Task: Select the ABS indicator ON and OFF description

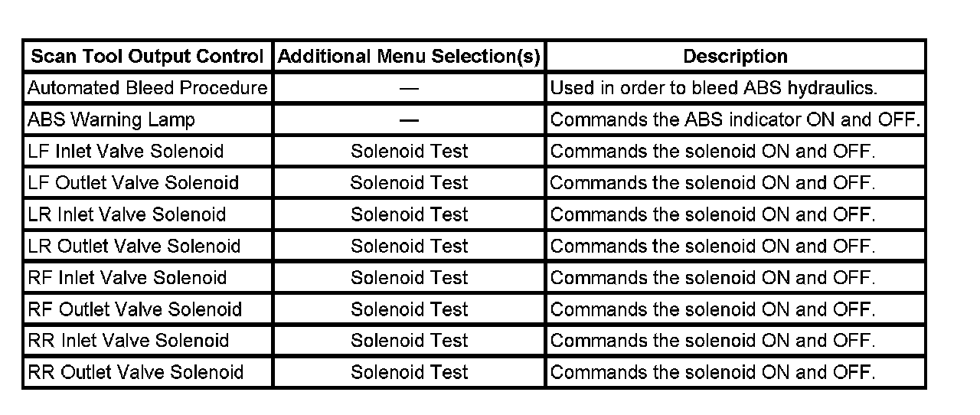Action: (x=735, y=120)
